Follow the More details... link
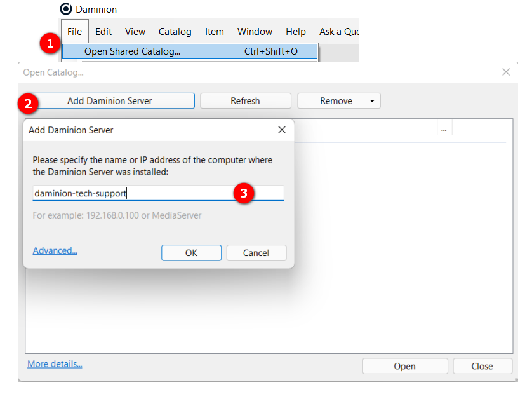532x399 pixels. pos(55,364)
